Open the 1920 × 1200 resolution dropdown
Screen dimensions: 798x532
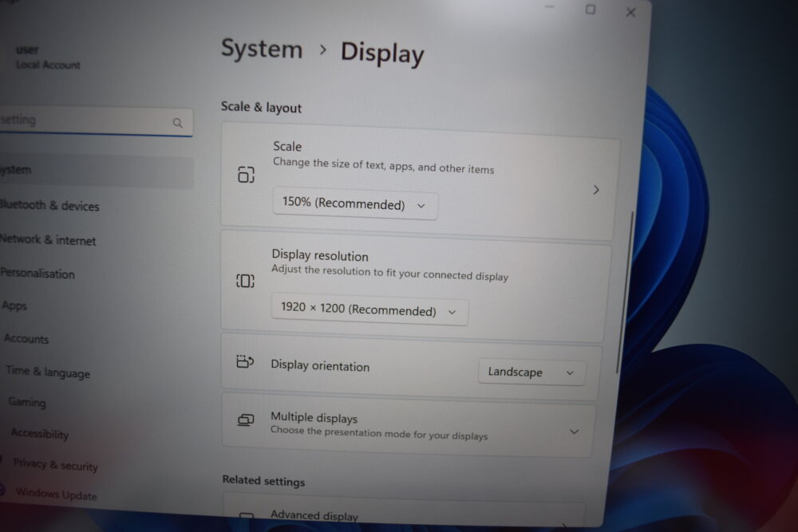pyautogui.click(x=369, y=309)
